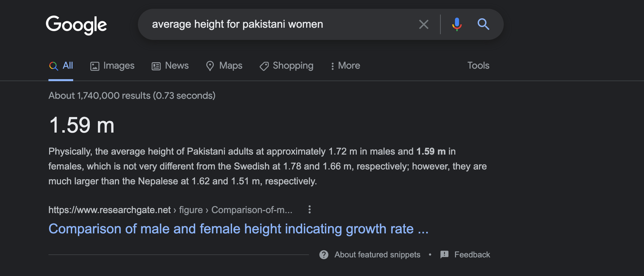Clear the search query with the X icon

pyautogui.click(x=423, y=24)
